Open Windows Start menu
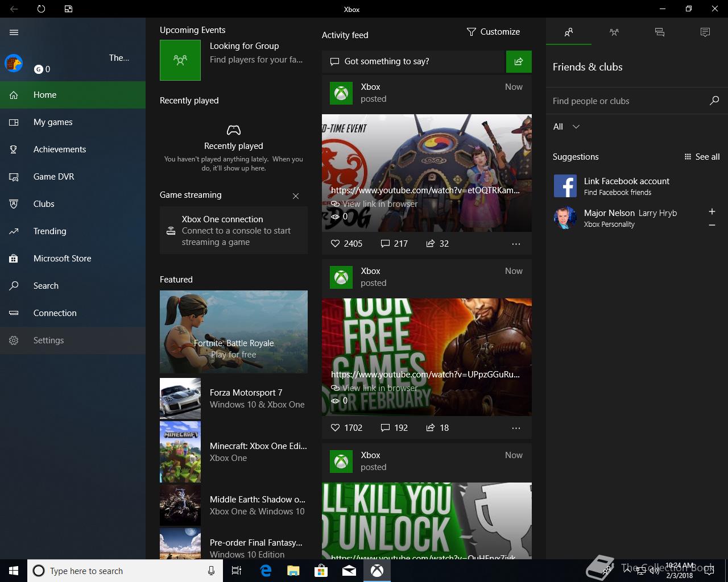The image size is (728, 582). [14, 571]
